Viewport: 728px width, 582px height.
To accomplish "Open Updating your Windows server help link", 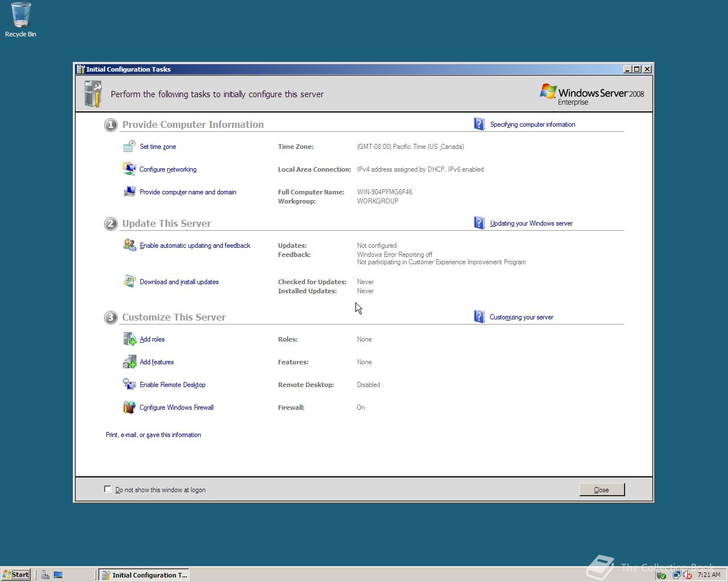I will point(531,223).
